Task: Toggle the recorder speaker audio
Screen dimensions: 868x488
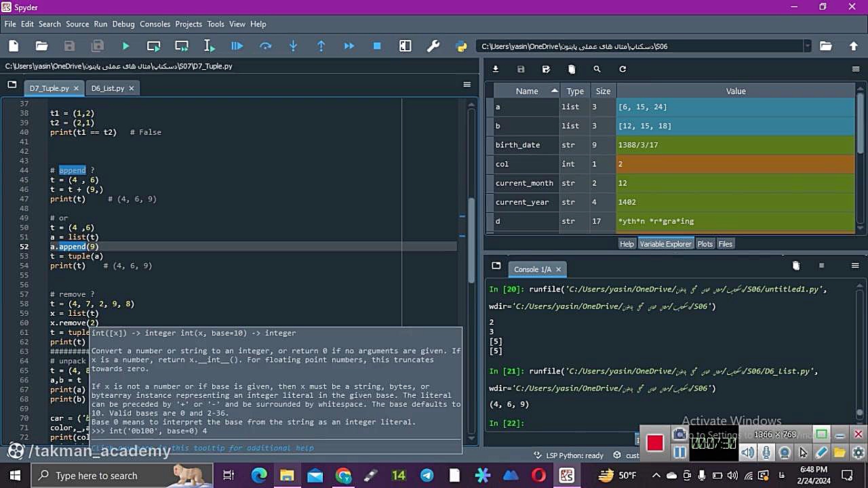Action: coord(748,453)
